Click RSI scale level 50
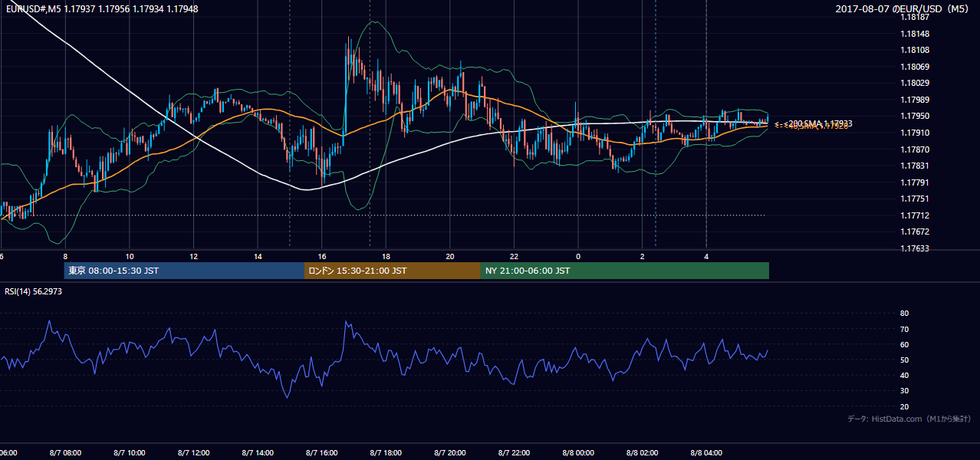 coord(905,360)
